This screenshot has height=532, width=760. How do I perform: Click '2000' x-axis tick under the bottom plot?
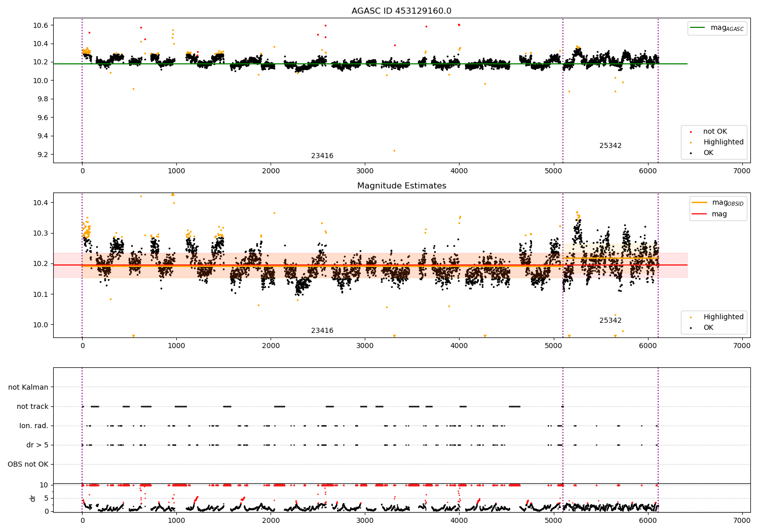point(271,520)
